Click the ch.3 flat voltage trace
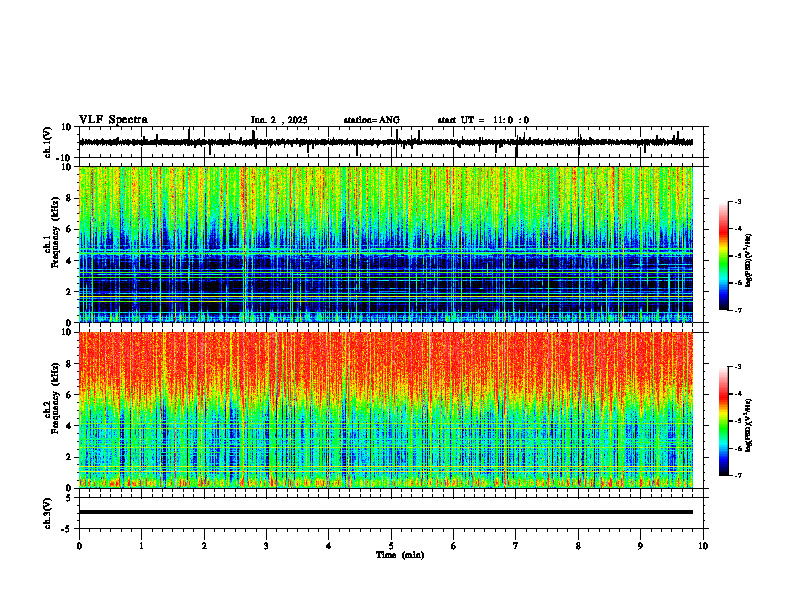The width and height of the screenshot is (792, 612). coord(386,512)
